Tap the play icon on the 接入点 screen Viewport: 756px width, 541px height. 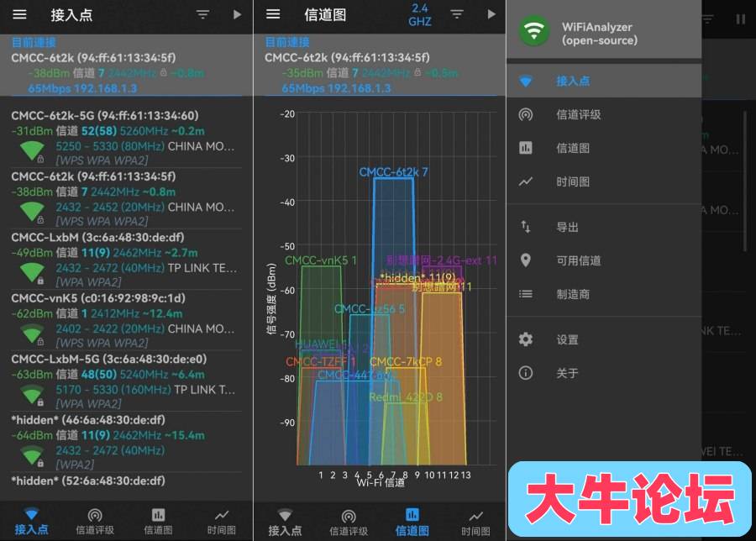click(x=237, y=14)
